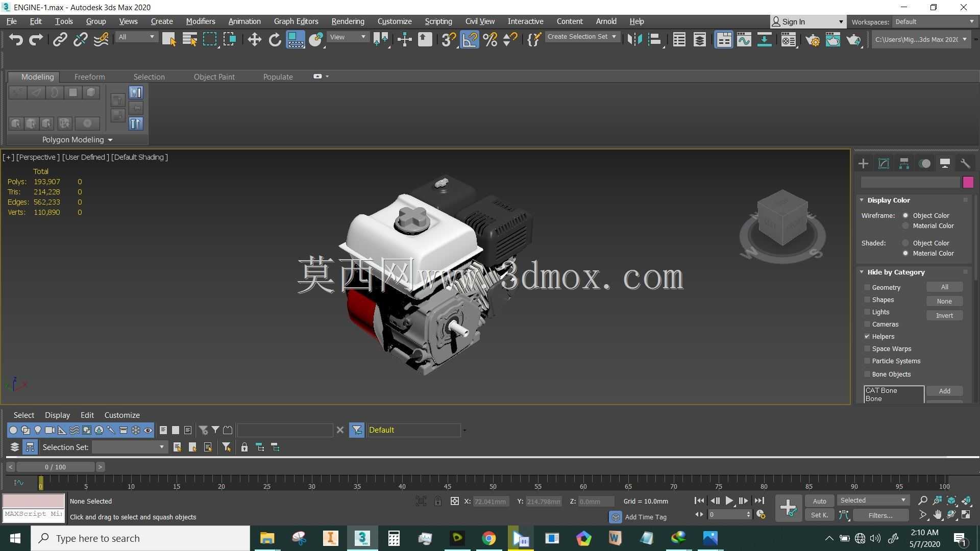Viewport: 980px width, 551px height.
Task: Open the selection filter All dropdown
Action: pos(136,37)
